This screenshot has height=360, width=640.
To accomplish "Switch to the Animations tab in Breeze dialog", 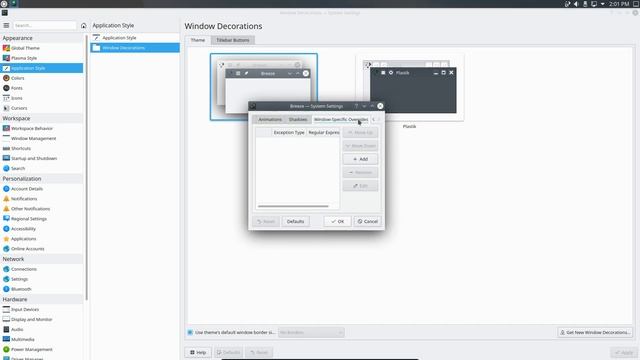I will [270, 119].
